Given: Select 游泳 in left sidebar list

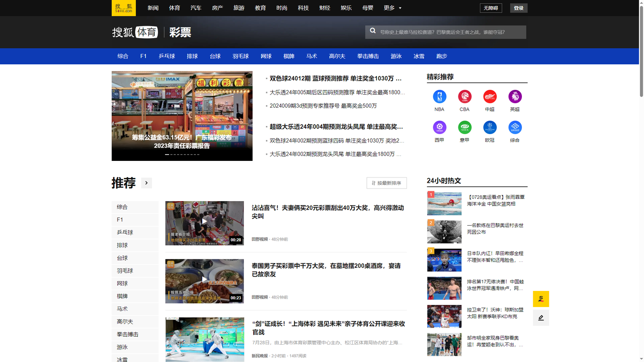Looking at the screenshot, I should pos(135,347).
